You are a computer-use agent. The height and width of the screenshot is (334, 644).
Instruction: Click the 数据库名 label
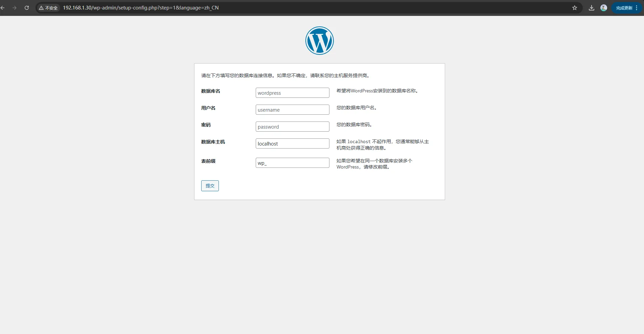coord(211,91)
